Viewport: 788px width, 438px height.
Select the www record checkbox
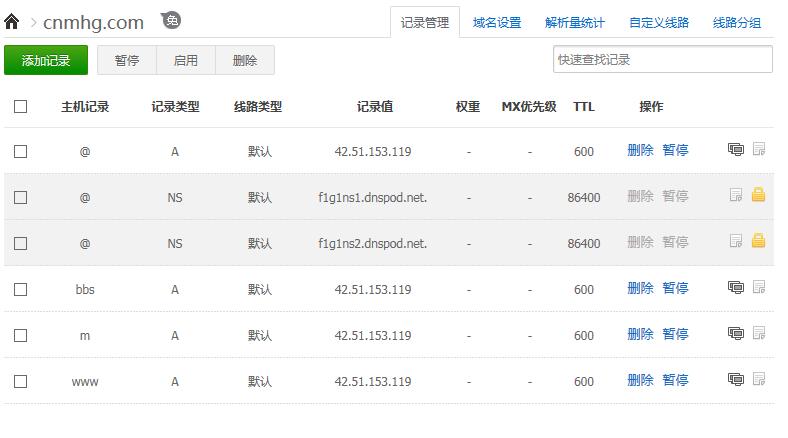pos(21,382)
